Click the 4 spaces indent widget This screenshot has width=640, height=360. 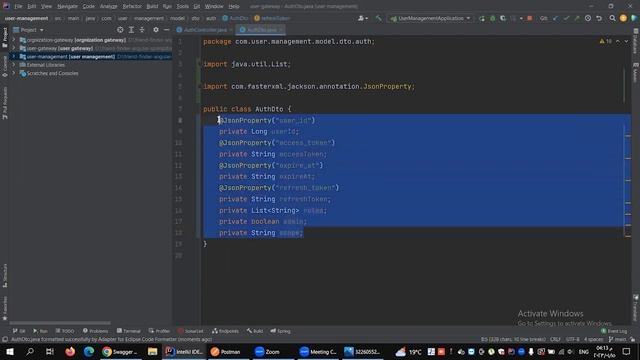tap(593, 340)
